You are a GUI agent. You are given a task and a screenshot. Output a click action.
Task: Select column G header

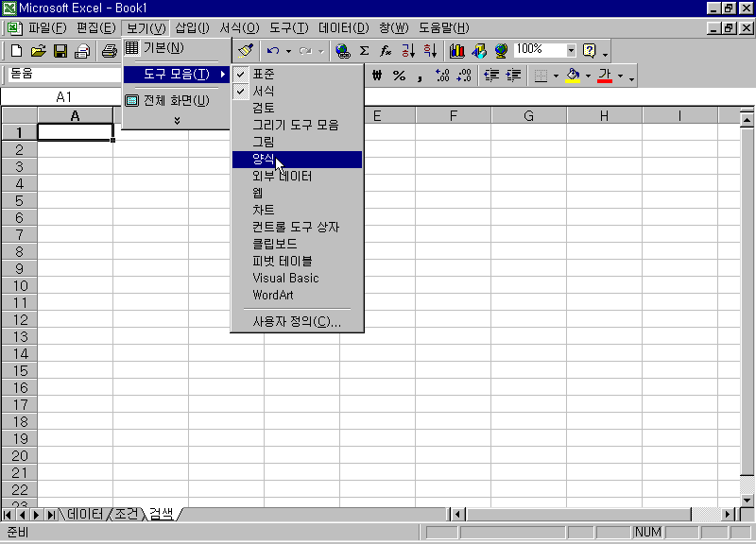pos(528,115)
